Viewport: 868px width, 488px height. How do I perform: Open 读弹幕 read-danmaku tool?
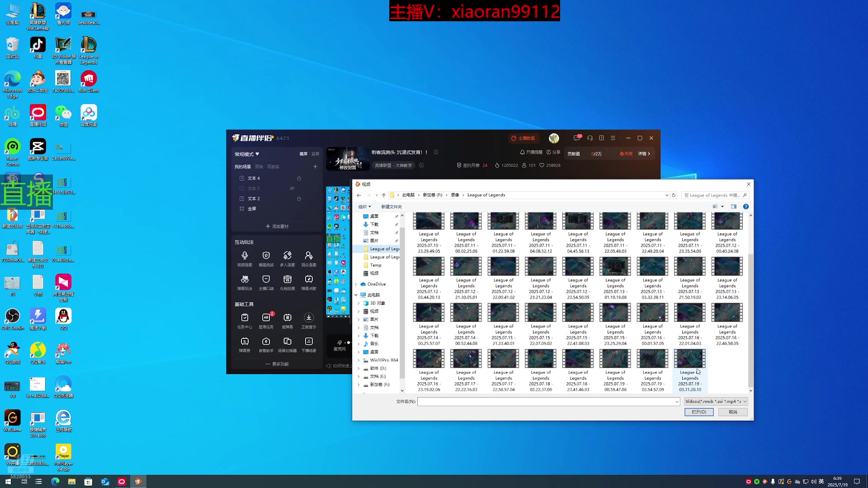(x=287, y=321)
